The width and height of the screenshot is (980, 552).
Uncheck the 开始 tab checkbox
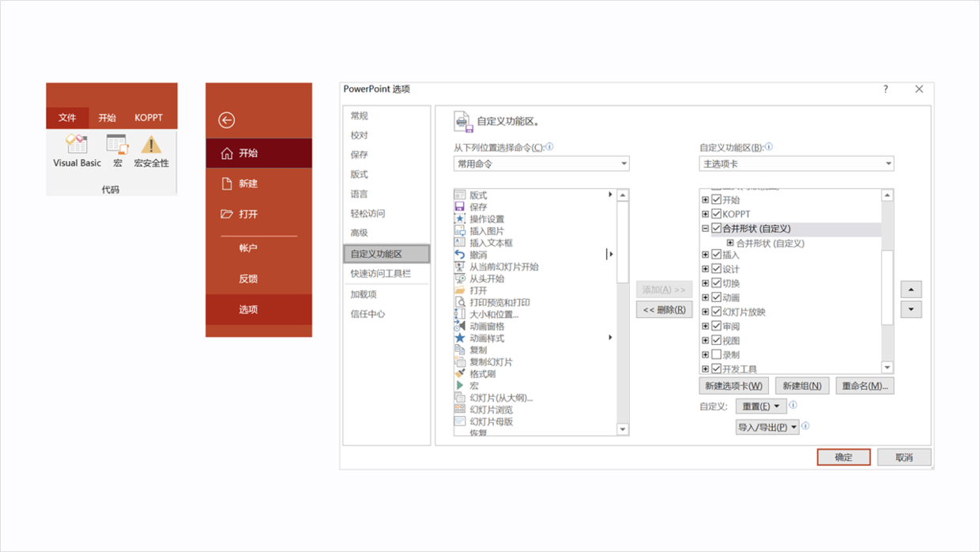click(x=717, y=200)
